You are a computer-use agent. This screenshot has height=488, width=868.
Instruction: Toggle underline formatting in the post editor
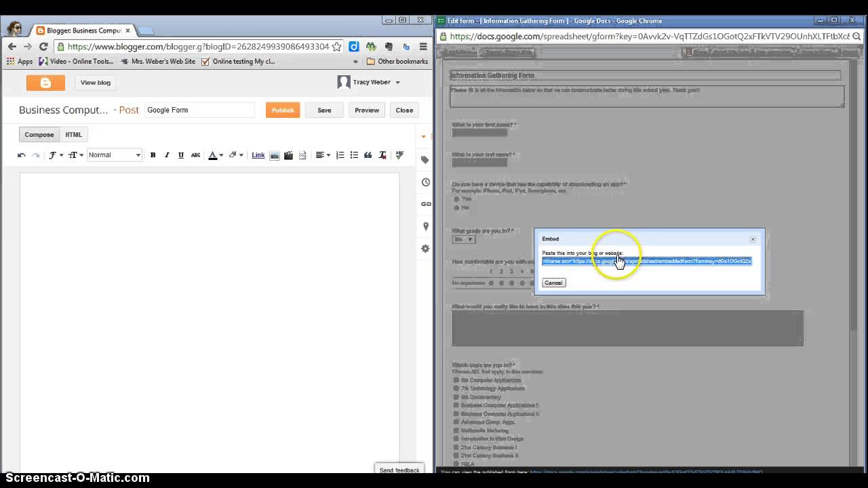(181, 155)
